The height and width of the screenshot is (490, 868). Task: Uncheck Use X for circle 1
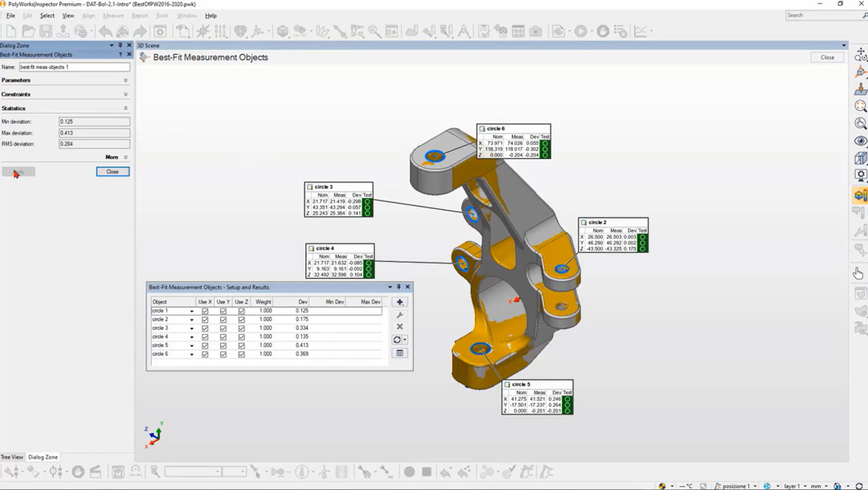point(205,311)
